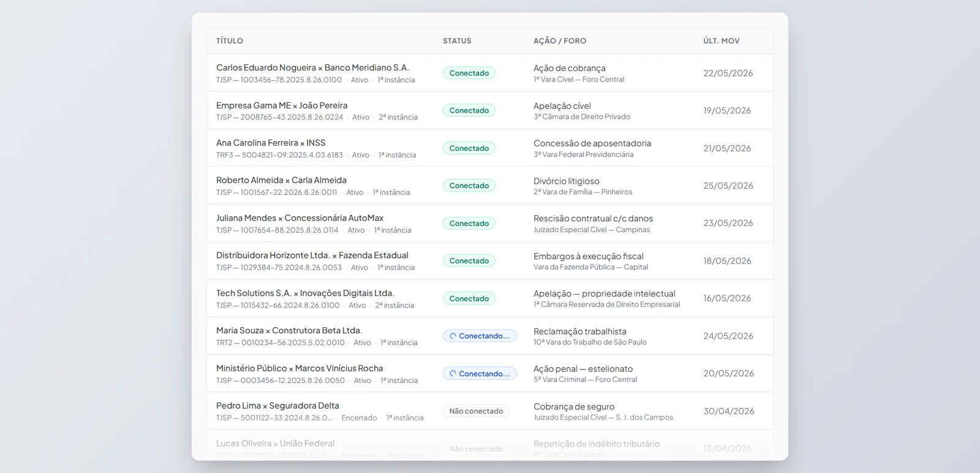
Task: Click the STATUS column header
Action: click(457, 41)
